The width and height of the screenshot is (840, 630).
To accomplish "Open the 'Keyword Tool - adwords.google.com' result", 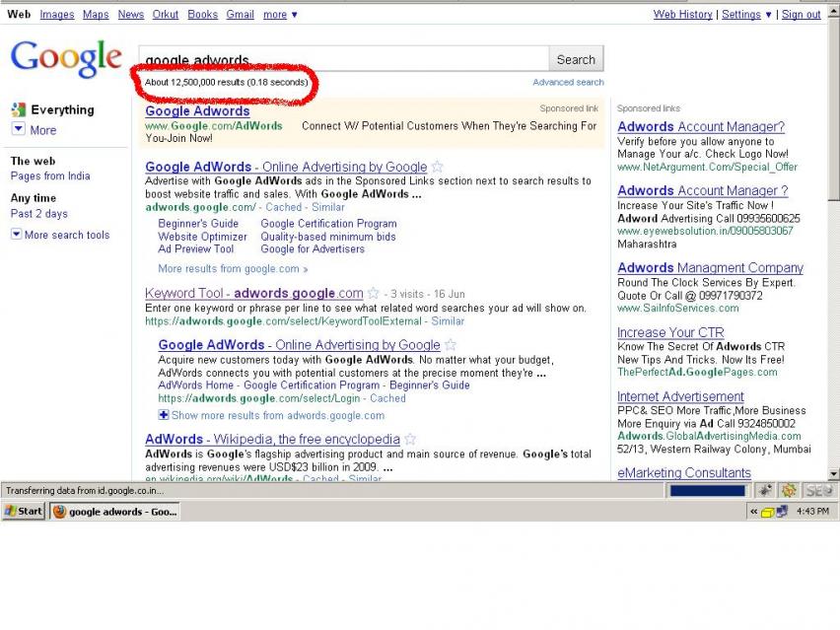I will 254,293.
